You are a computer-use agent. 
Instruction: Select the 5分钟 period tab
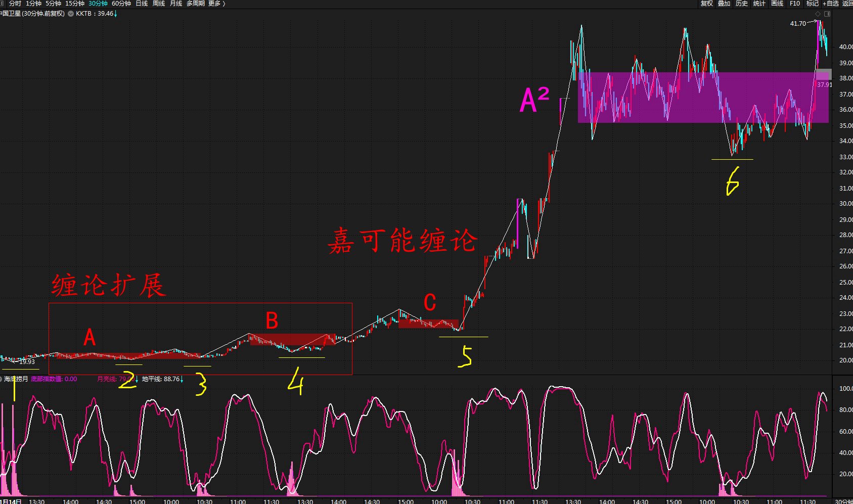coord(53,4)
